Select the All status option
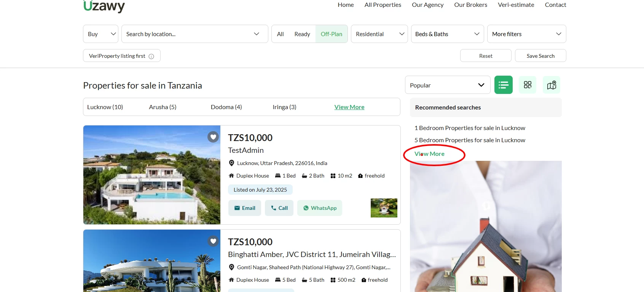Screen dimensions: 644x292 click(280, 34)
